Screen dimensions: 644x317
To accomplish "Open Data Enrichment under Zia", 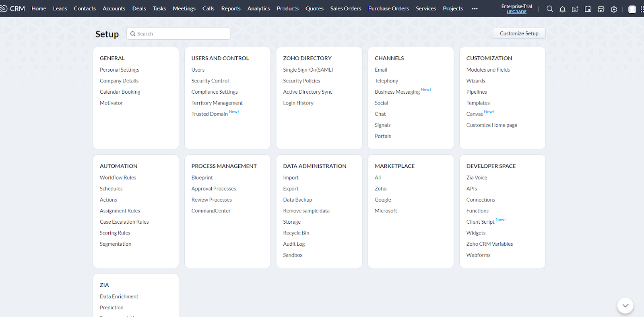I will tap(119, 296).
